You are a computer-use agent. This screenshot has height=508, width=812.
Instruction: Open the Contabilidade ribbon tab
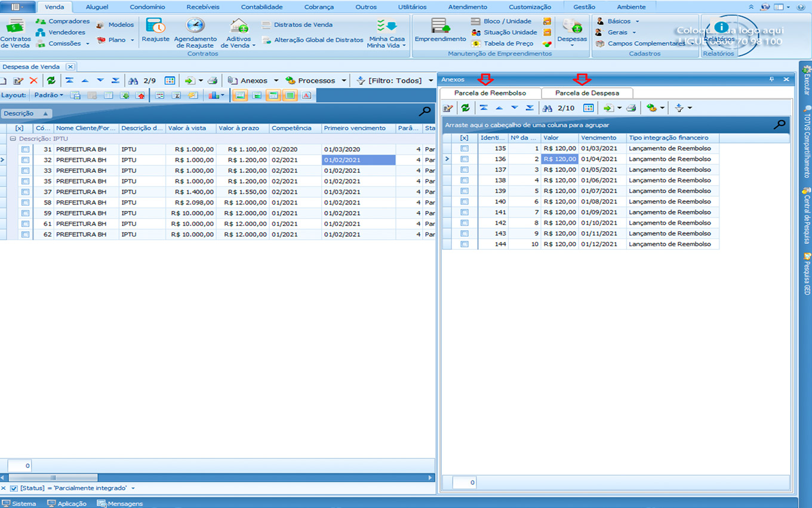point(262,7)
